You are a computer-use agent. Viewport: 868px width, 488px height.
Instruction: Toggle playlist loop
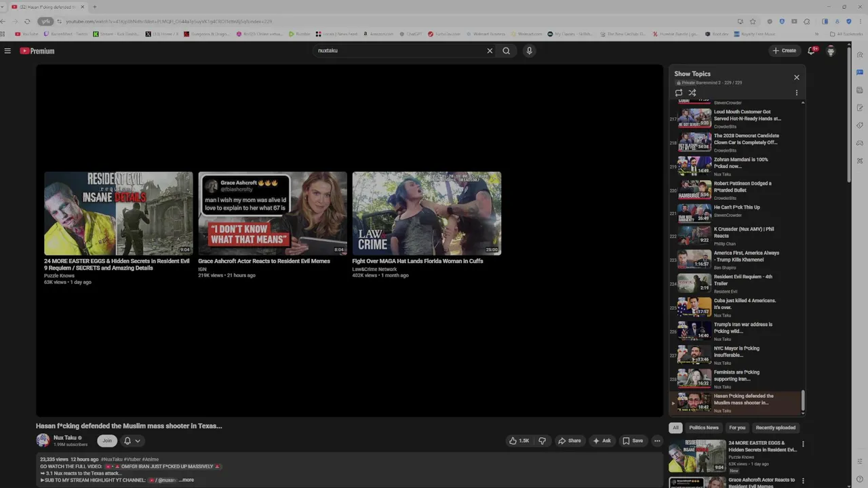pos(679,93)
